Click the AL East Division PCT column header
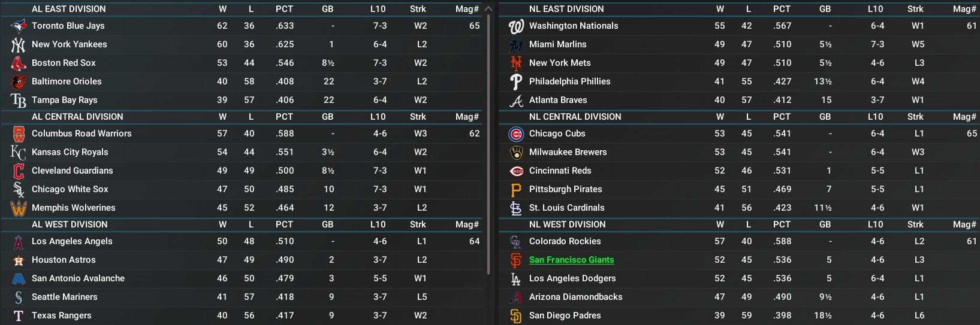The height and width of the screenshot is (325, 980). click(x=284, y=9)
